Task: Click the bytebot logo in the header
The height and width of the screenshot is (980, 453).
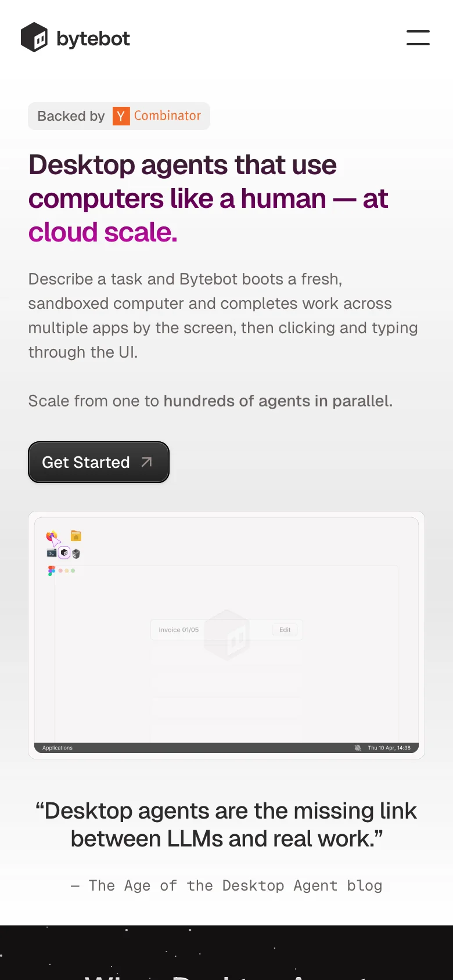Action: click(75, 37)
